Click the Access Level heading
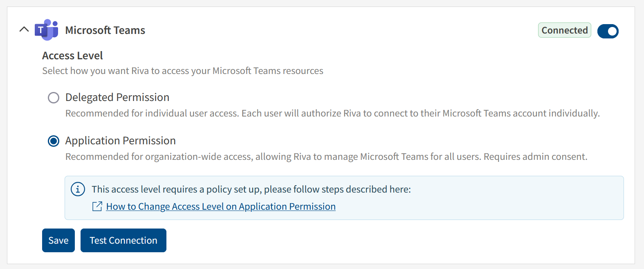644x269 pixels. point(72,56)
